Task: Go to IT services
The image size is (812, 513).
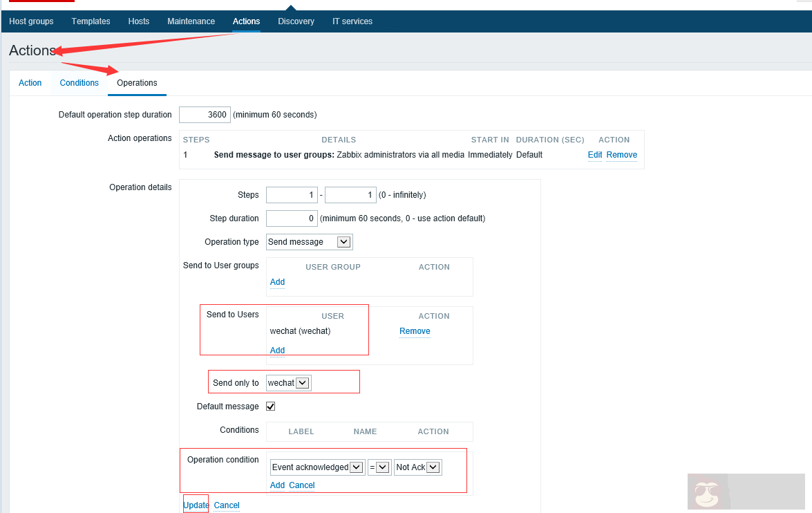Action: [352, 21]
